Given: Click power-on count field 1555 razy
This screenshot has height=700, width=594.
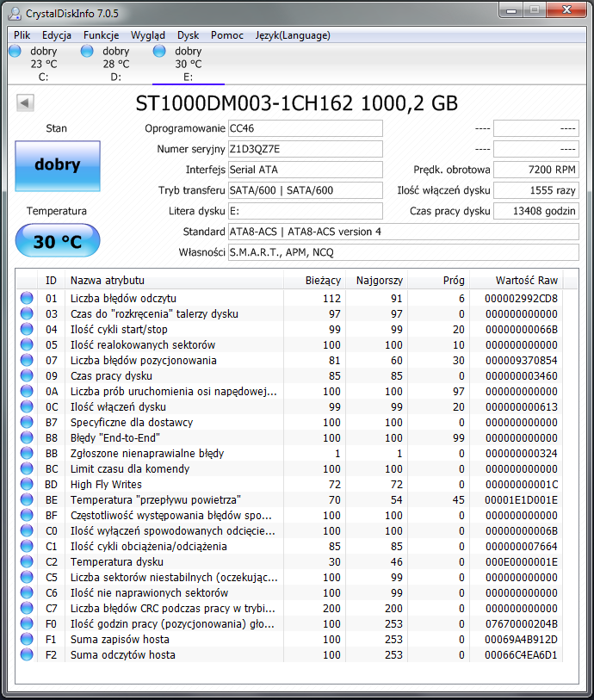Looking at the screenshot, I should pos(536,190).
